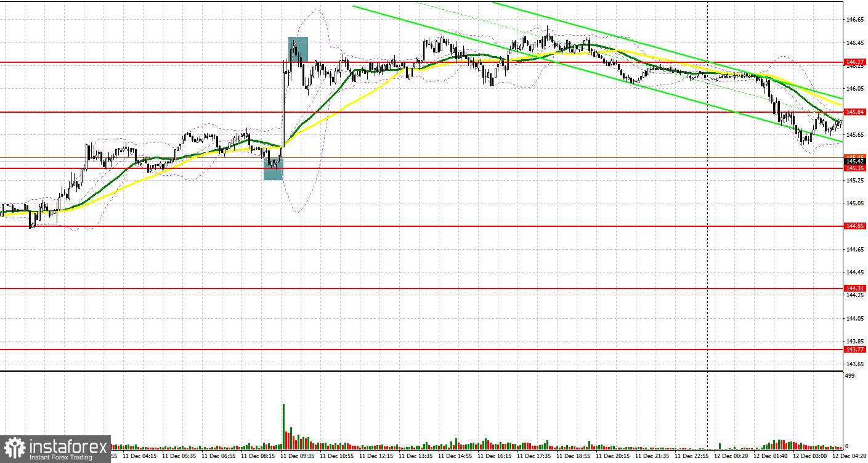Click the 11 Dec 06:55 time label
The image size is (868, 463).
220,456
